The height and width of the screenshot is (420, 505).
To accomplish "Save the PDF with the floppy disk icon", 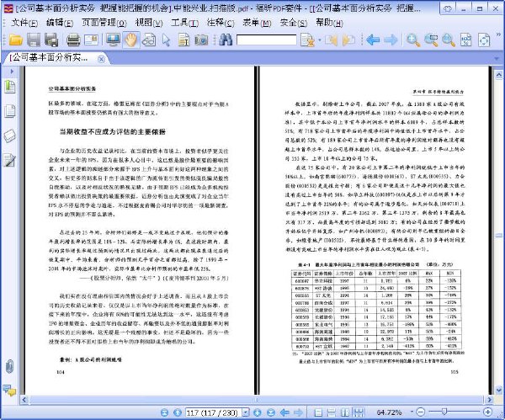I will click(33, 40).
